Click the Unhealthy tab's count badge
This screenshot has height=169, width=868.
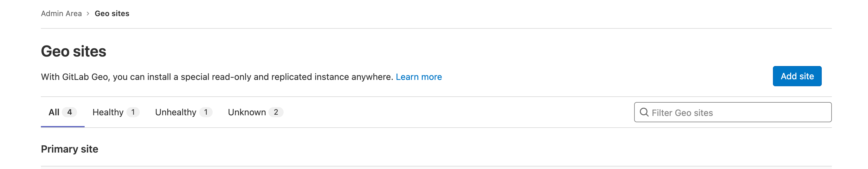point(206,112)
